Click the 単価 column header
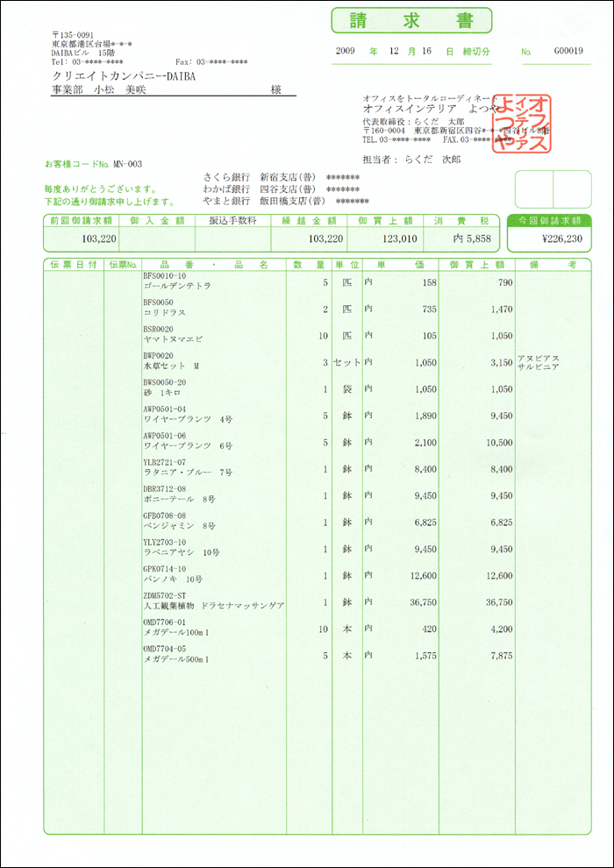 pyautogui.click(x=400, y=265)
